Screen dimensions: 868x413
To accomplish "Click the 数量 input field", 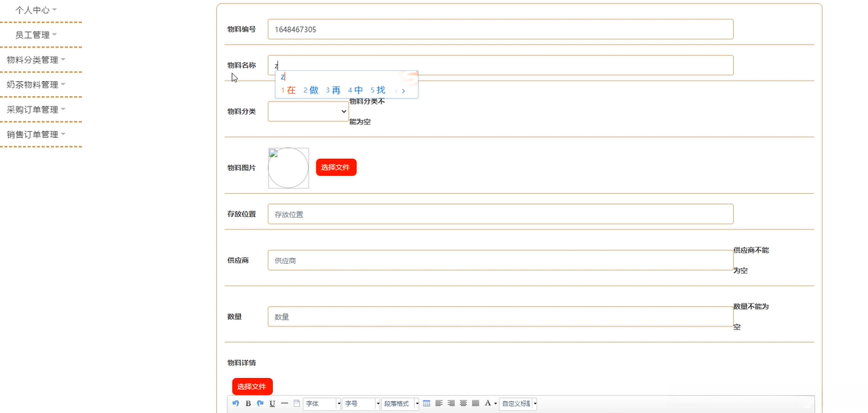I will [500, 317].
